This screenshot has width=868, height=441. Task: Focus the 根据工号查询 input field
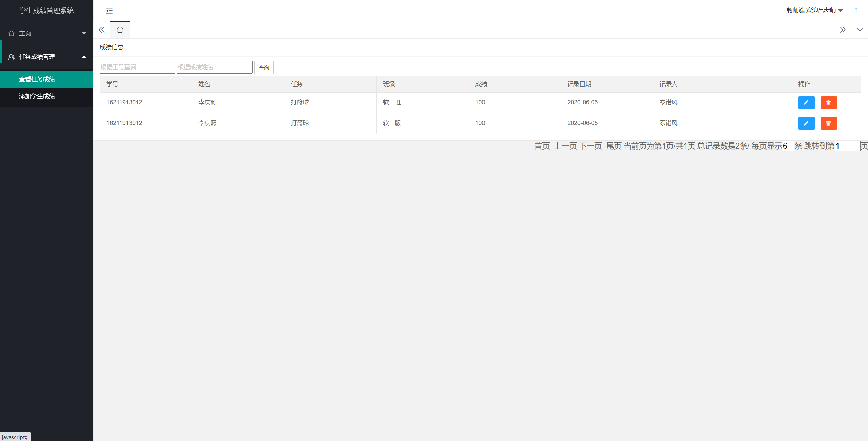point(137,67)
